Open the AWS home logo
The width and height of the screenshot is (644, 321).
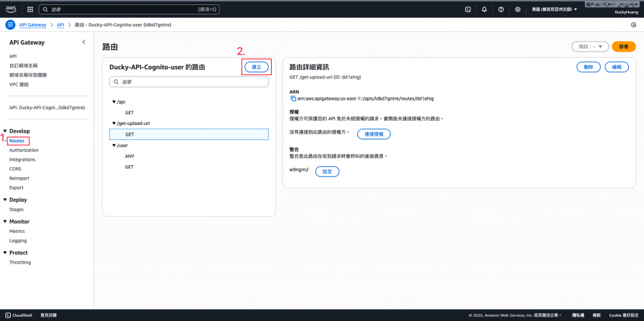[11, 9]
